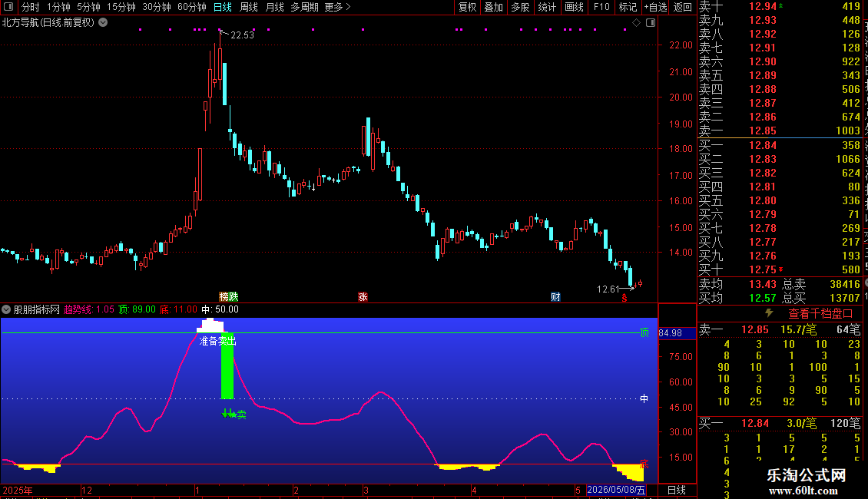Click the 买十 price 12.75 row

point(780,269)
